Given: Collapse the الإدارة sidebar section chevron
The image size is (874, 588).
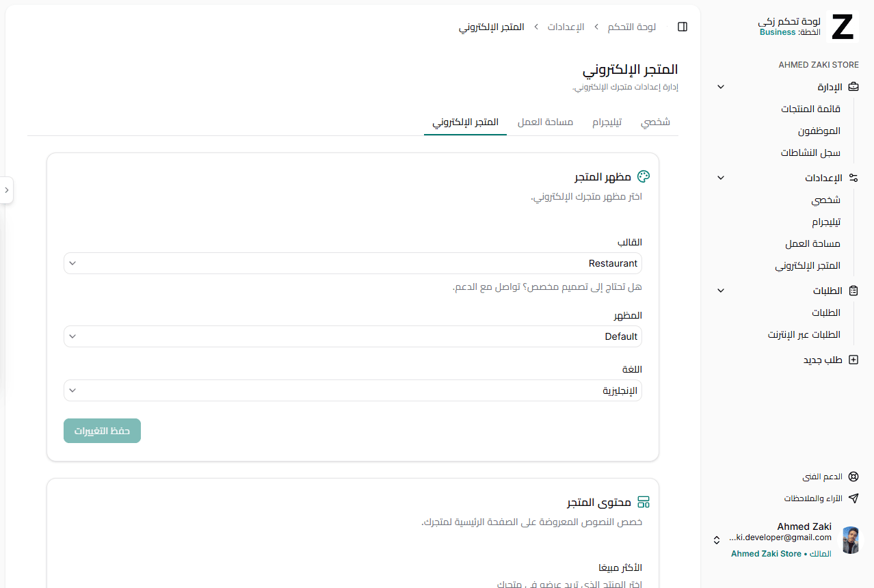Looking at the screenshot, I should (x=721, y=87).
